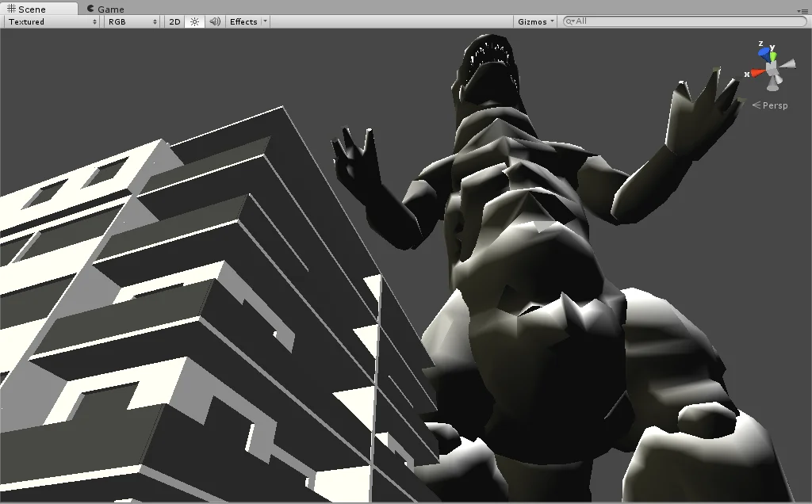Click the red X axis cone
812x504 pixels.
point(757,73)
